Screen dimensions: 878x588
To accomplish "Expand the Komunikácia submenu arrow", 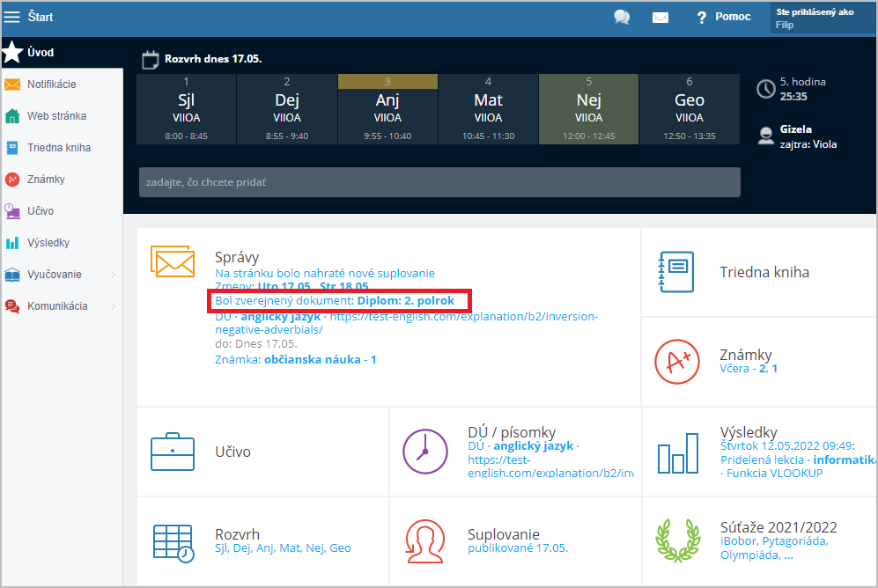I will [x=114, y=306].
